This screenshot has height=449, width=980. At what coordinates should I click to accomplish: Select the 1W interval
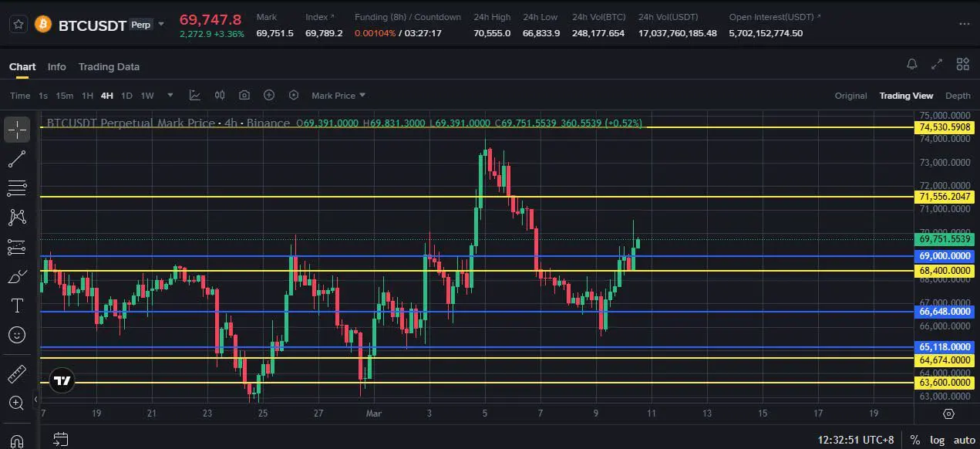coord(147,96)
